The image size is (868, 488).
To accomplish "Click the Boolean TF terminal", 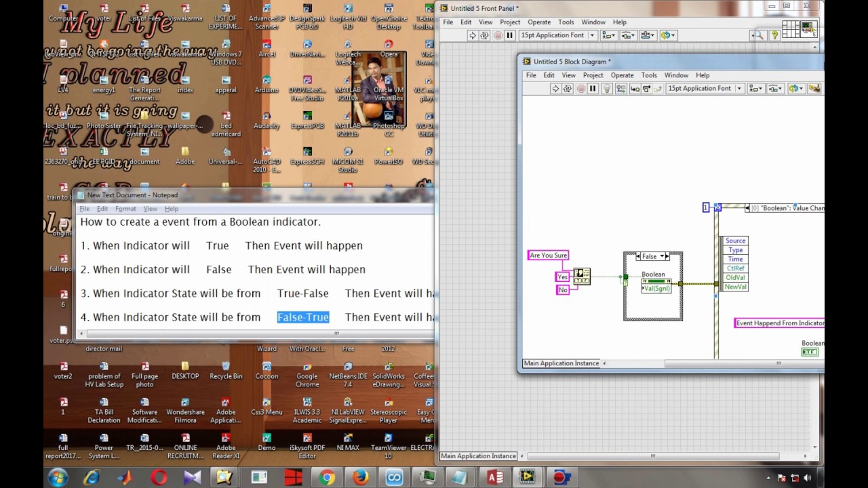I will click(810, 352).
